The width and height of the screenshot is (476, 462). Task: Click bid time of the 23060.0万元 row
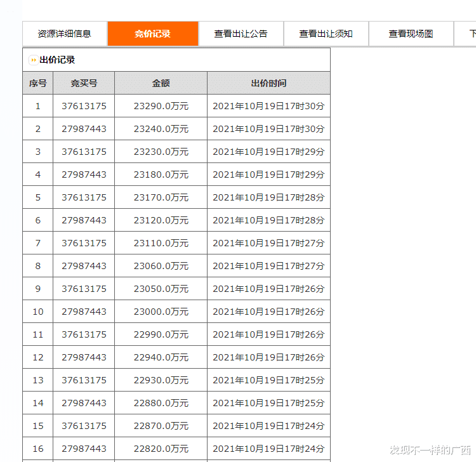point(268,266)
